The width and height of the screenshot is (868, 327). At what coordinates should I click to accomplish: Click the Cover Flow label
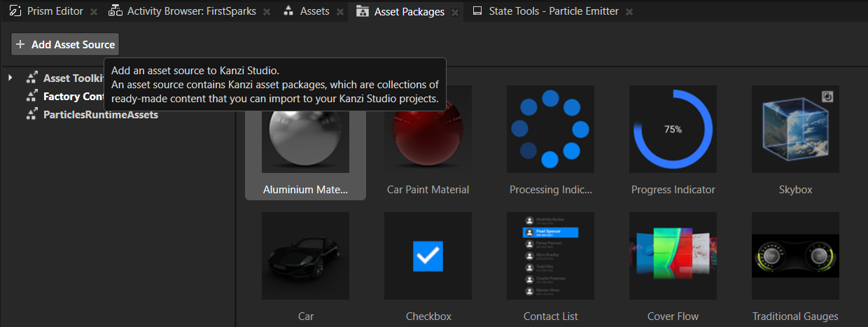pos(673,316)
